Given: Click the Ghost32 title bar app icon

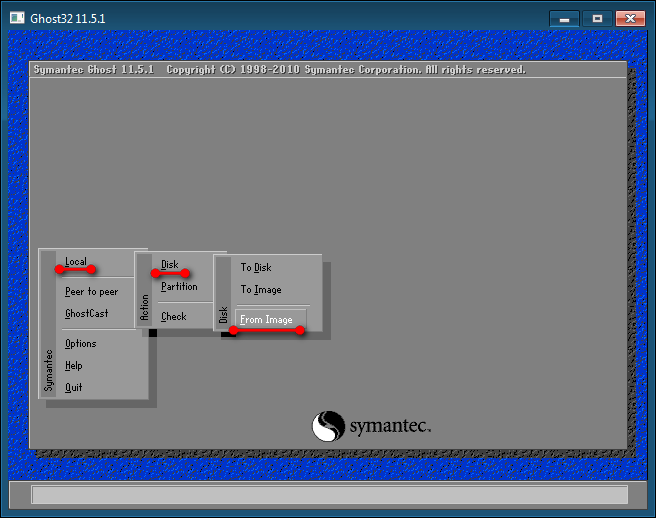Looking at the screenshot, I should pos(17,18).
